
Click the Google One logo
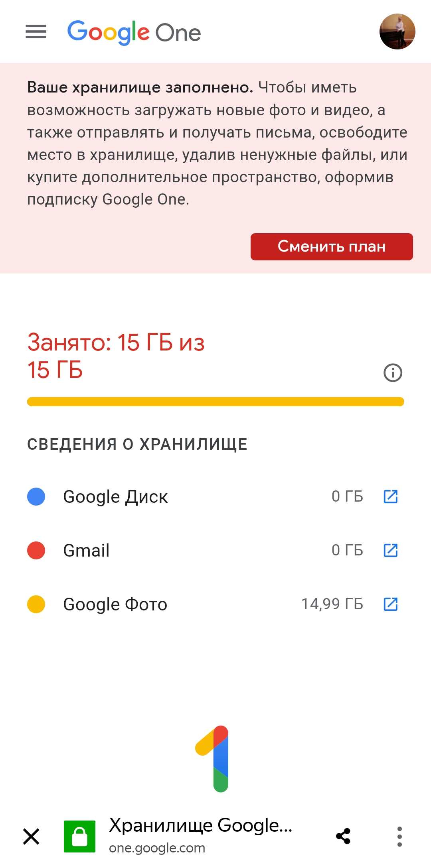click(134, 32)
